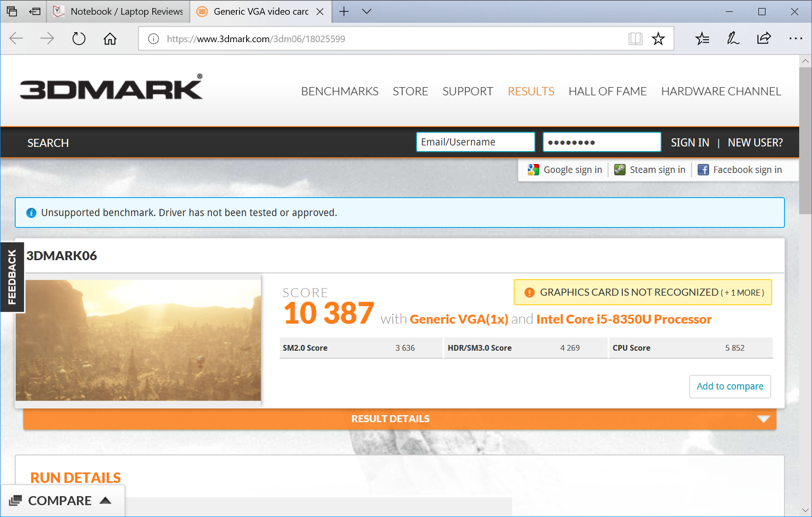812x517 pixels.
Task: Switch to Notebook / Laptop Reviews tab
Action: pyautogui.click(x=119, y=11)
